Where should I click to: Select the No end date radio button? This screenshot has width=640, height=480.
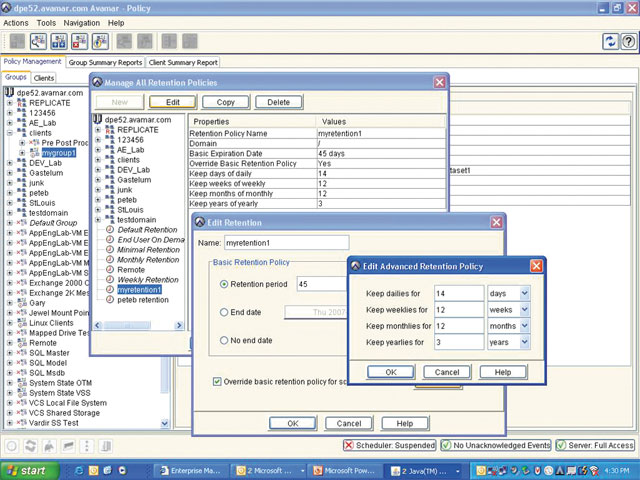pos(224,340)
